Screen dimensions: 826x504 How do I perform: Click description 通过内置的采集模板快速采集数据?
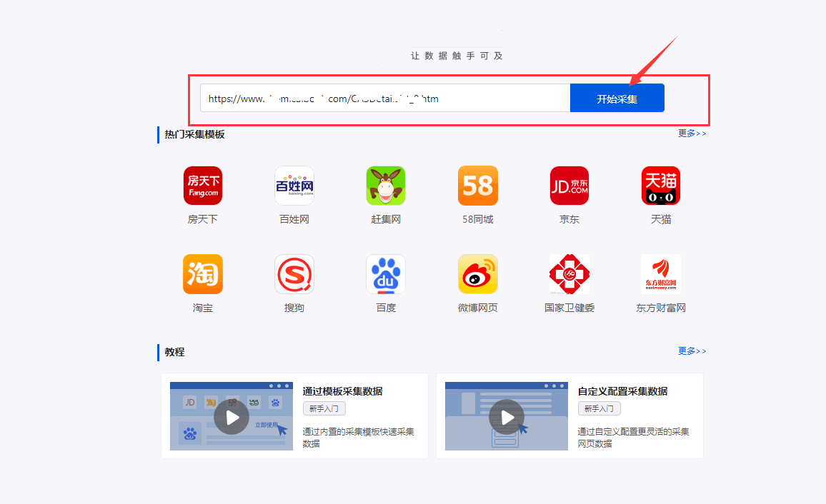click(x=358, y=438)
